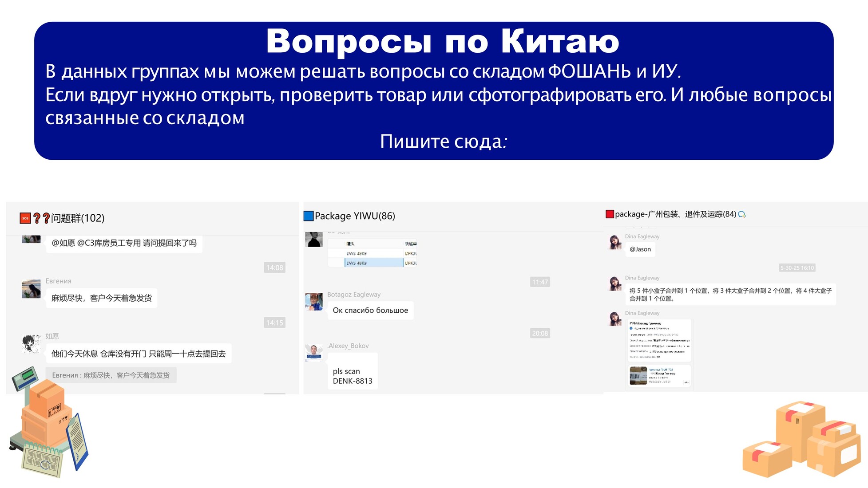Click the 5-30-25 16:10 timestamp
The height and width of the screenshot is (488, 868).
797,268
